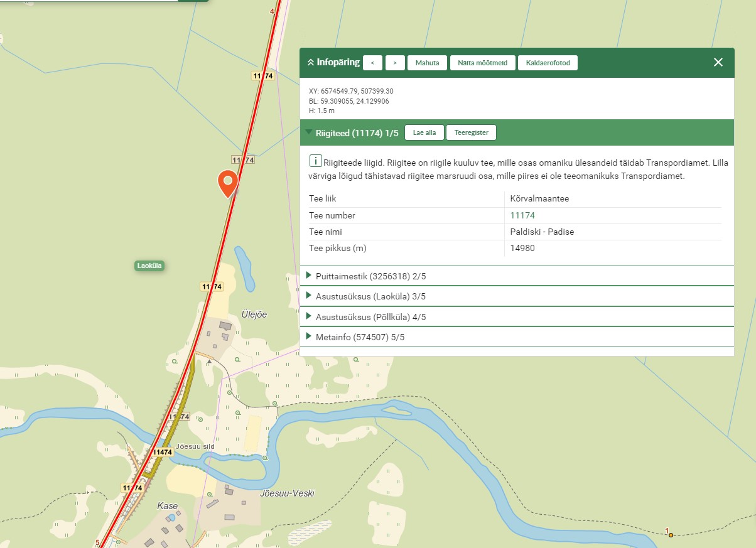Go to next result with '>' button
This screenshot has height=548, width=756.
395,63
